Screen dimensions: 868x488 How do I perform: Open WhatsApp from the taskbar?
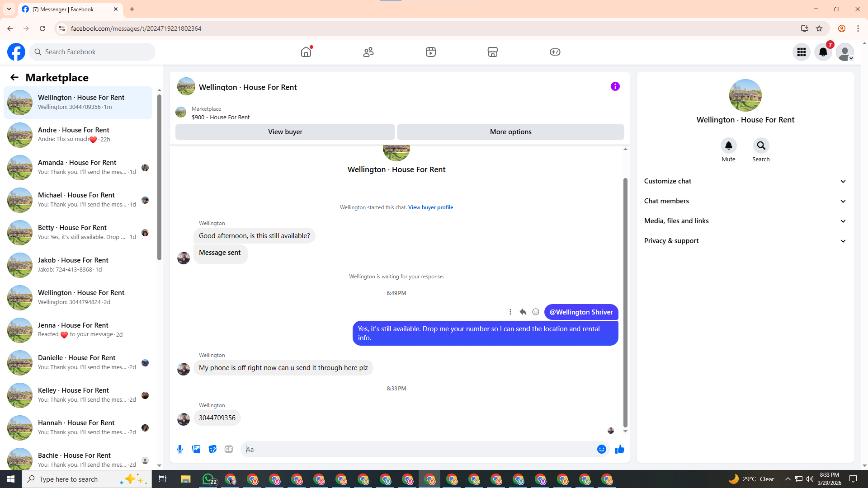209,479
